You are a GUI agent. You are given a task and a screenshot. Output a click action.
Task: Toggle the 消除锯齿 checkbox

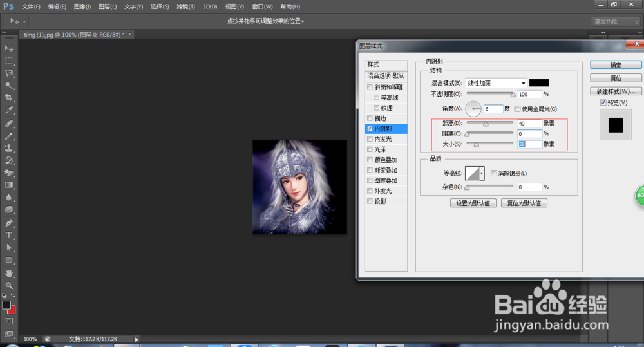pos(494,173)
